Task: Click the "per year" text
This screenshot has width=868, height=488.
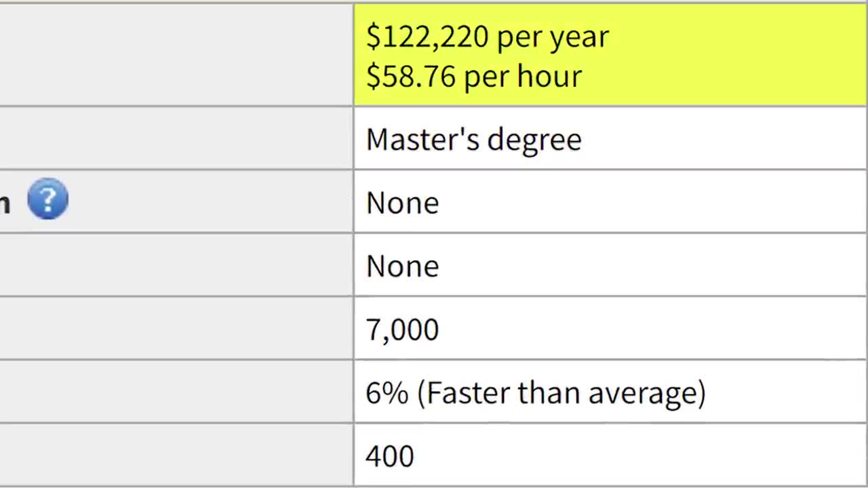Action: 553,37
